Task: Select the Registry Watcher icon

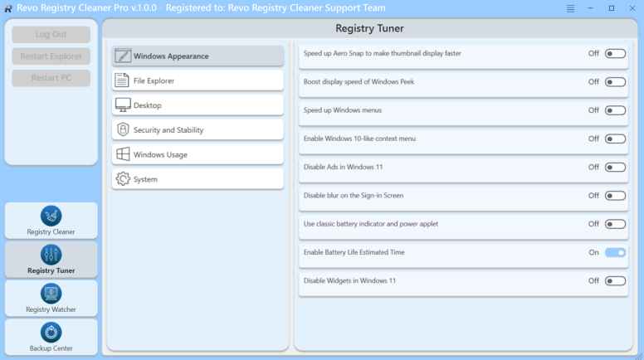Action: [51, 294]
